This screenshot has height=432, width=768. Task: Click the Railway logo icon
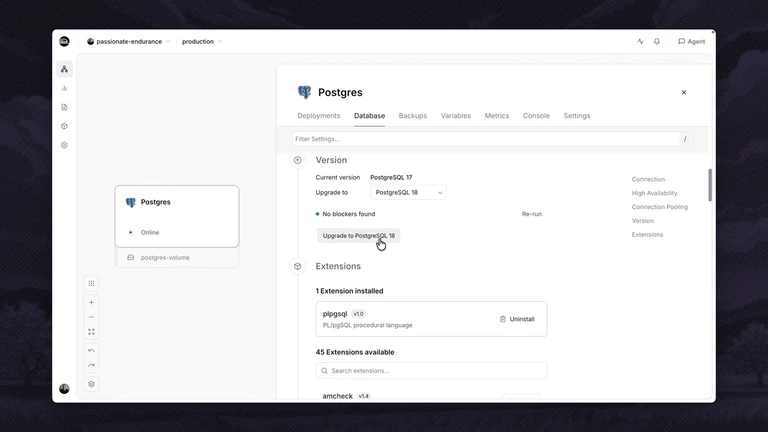(64, 42)
